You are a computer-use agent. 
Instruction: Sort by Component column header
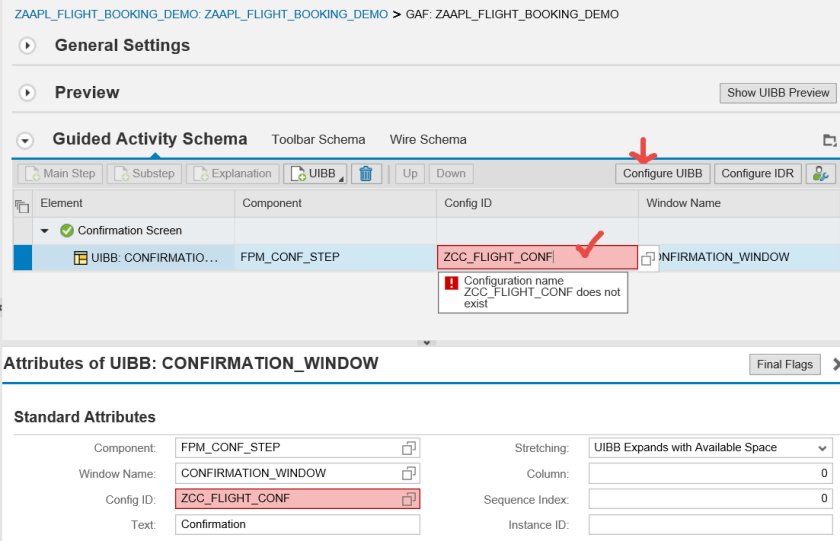pos(335,203)
